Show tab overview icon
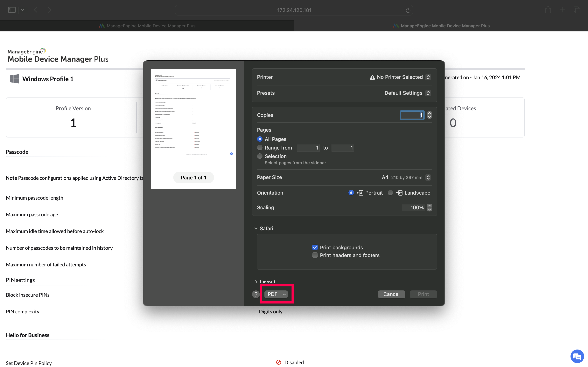Viewport: 588px width, 367px height. pos(577,10)
